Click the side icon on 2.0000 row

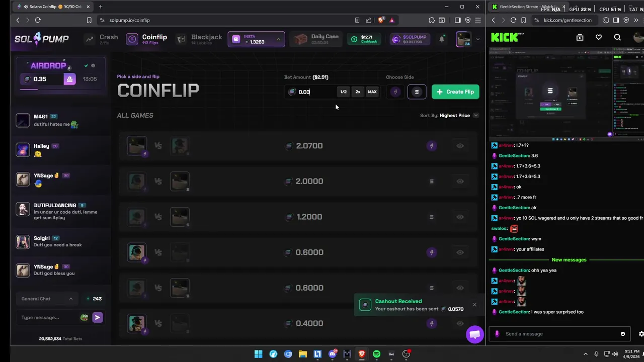point(431,181)
